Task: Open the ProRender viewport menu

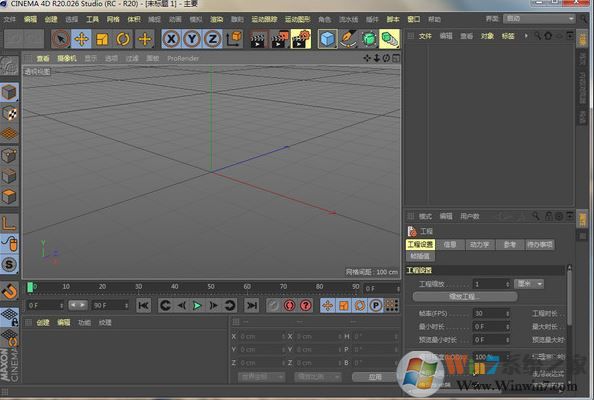Action: point(183,58)
